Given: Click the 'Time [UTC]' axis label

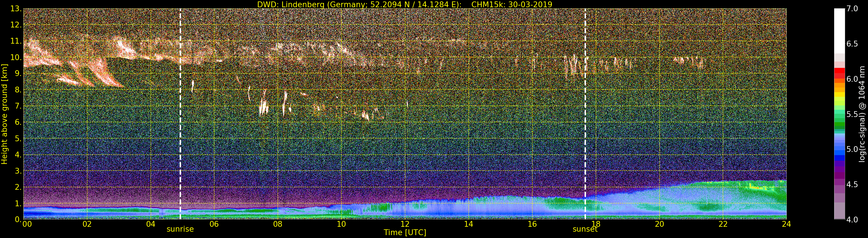Looking at the screenshot, I should coord(405,233).
